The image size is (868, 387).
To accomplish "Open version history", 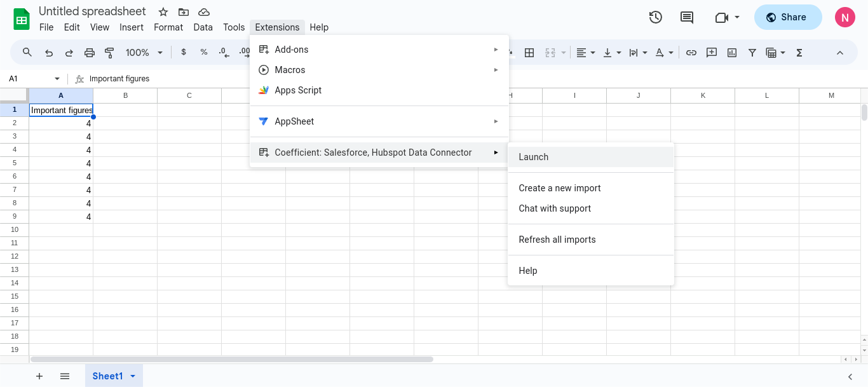I will click(655, 17).
